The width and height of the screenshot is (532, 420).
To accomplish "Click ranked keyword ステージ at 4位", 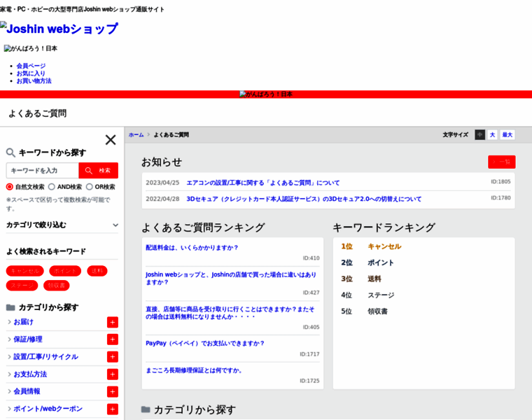I will pyautogui.click(x=381, y=295).
